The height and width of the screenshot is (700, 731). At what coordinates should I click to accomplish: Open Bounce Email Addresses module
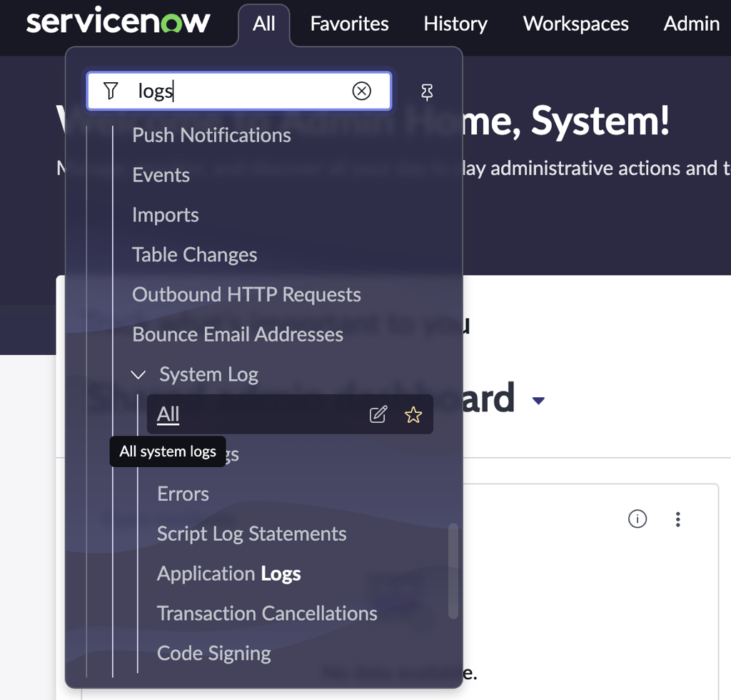point(238,335)
